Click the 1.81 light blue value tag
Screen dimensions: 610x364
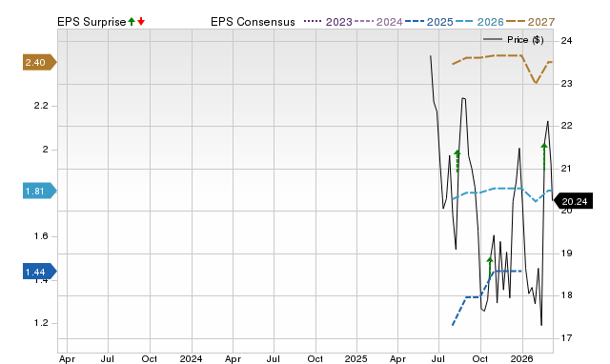[x=40, y=191]
